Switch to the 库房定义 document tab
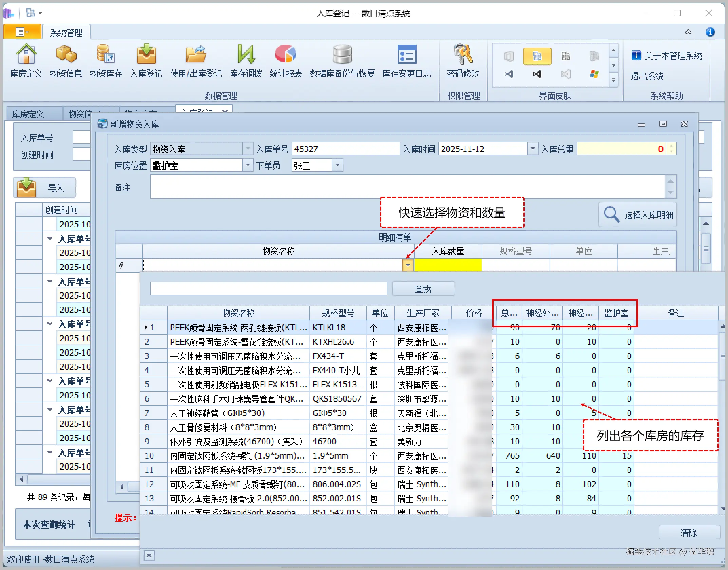 (x=28, y=114)
